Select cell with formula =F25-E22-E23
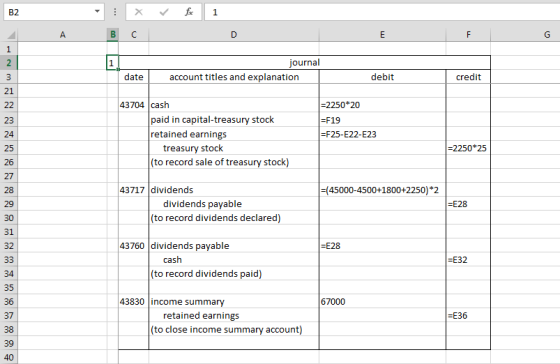The image size is (560, 364). (382, 134)
